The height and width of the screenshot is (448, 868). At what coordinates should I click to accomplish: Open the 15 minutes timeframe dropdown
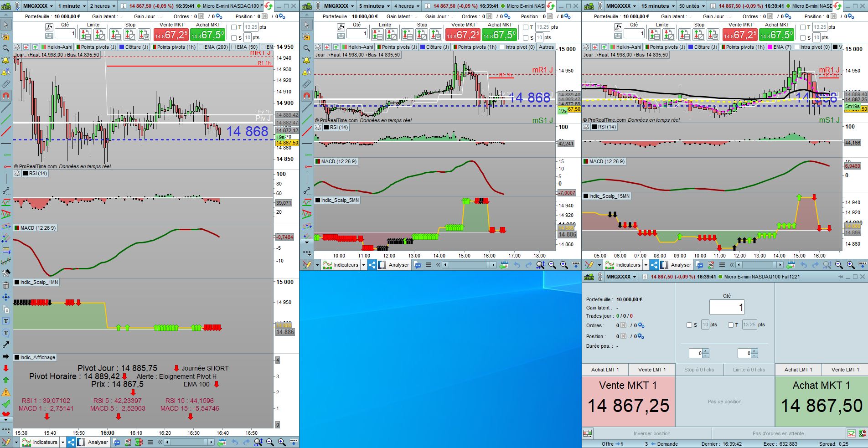click(x=657, y=6)
